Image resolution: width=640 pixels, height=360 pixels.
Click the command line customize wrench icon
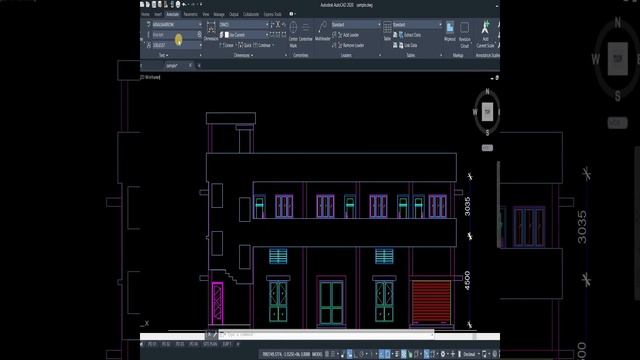click(215, 335)
